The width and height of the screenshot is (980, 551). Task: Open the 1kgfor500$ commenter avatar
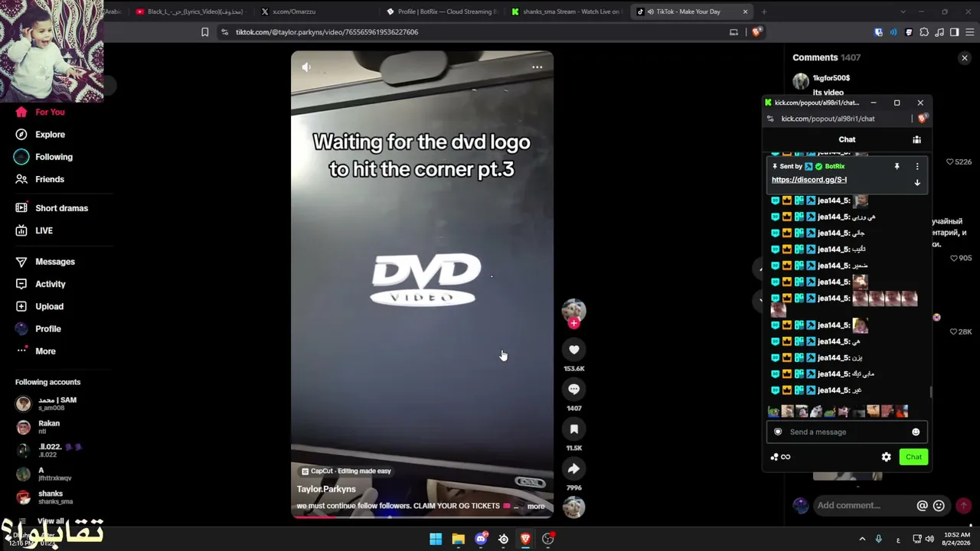pyautogui.click(x=801, y=82)
